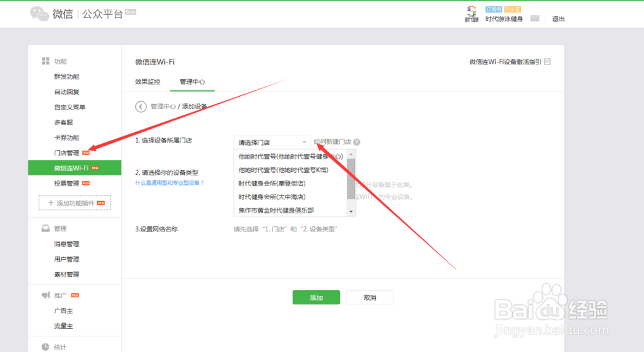Click the back arrow circle icon

pos(141,107)
